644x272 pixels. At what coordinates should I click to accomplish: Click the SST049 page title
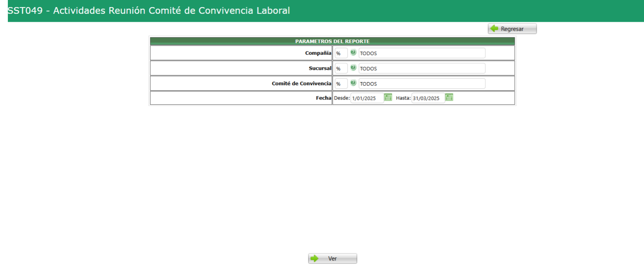click(149, 11)
